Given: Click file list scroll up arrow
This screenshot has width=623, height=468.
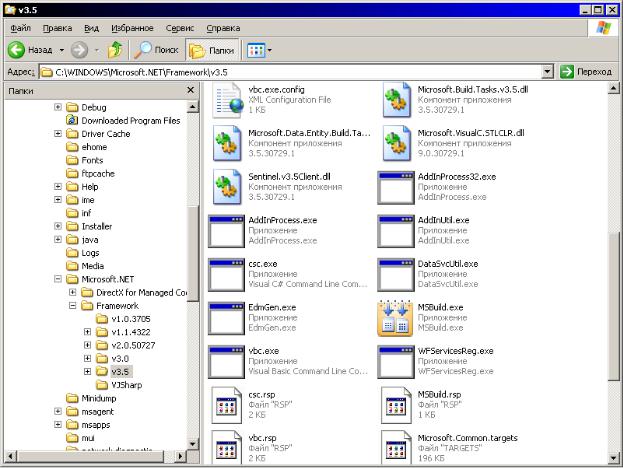Looking at the screenshot, I should [x=613, y=89].
